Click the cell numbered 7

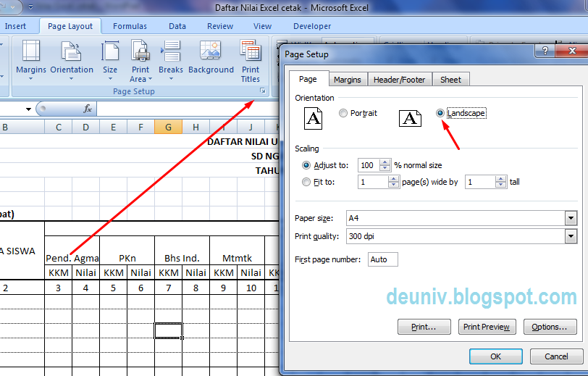pos(169,288)
